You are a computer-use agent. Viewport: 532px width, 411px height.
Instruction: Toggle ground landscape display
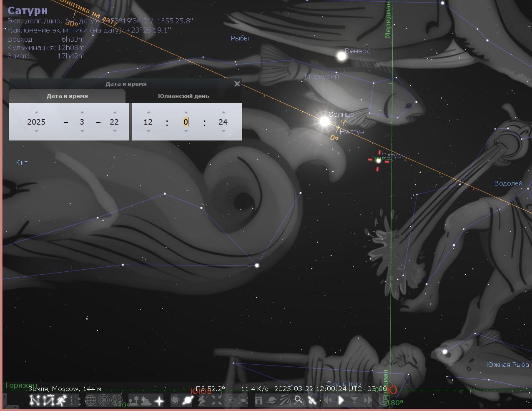point(133,401)
